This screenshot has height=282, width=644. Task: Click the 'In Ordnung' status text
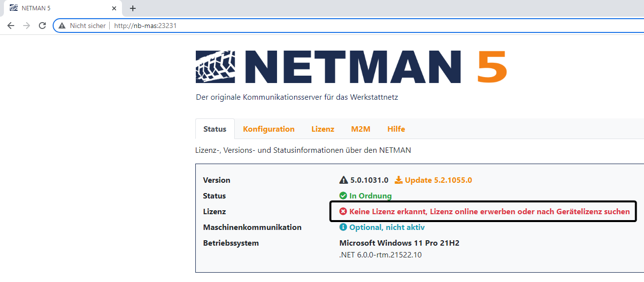pos(370,196)
